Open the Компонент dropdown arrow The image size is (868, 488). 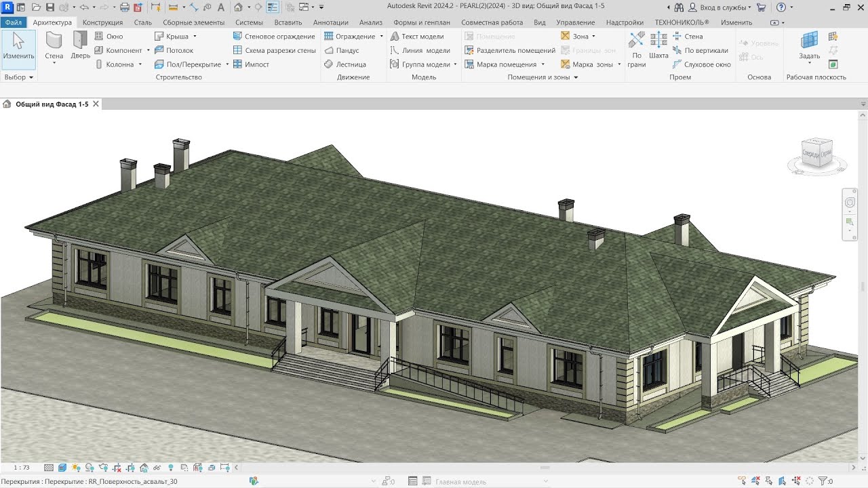tap(148, 50)
